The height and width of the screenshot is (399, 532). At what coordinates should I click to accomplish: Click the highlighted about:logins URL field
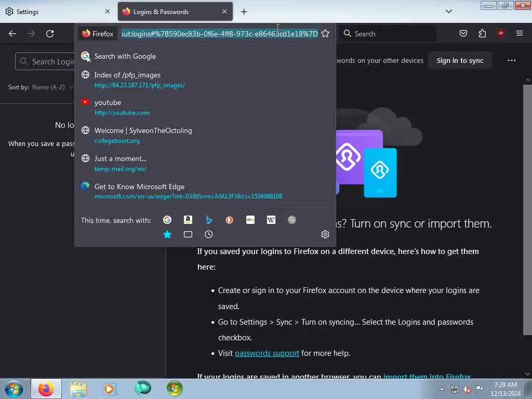[220, 34]
